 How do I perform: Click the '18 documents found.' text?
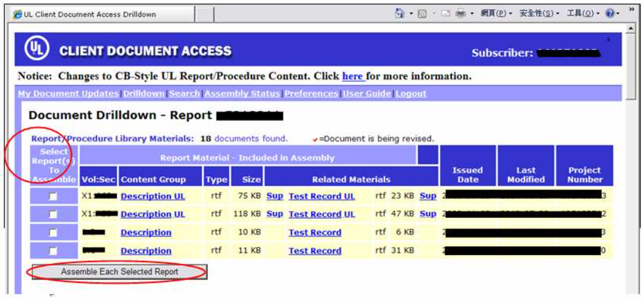coord(244,139)
